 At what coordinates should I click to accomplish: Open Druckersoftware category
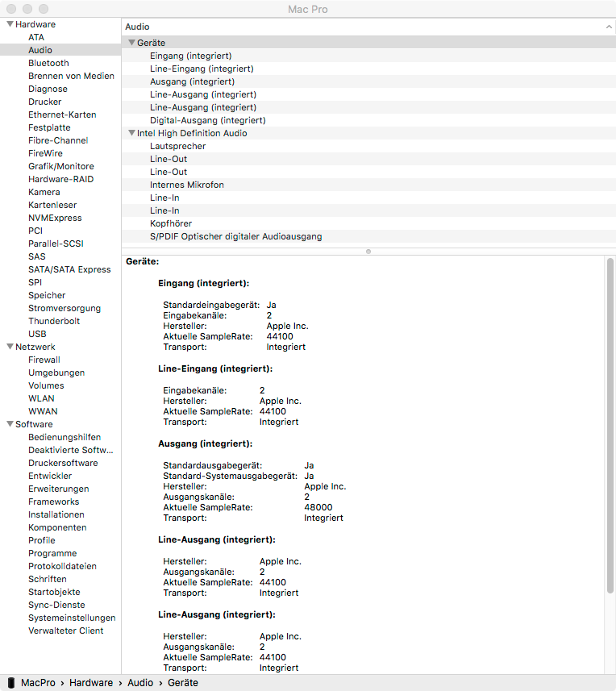(x=63, y=463)
